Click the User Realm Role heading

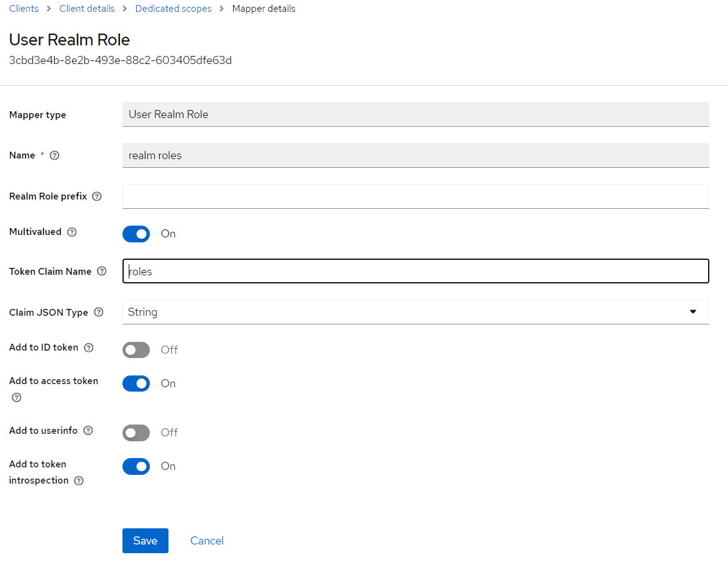[70, 40]
